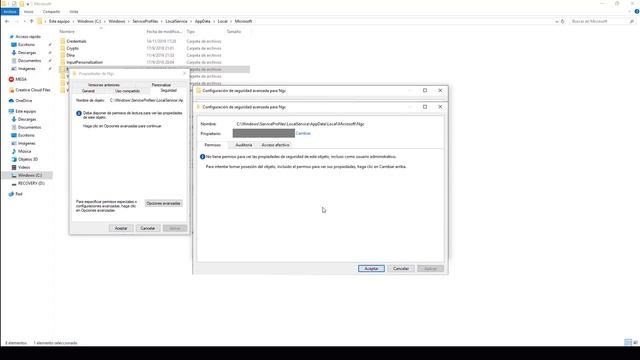Click the OneDrive cloud icon
This screenshot has height=360, width=640.
11,100
